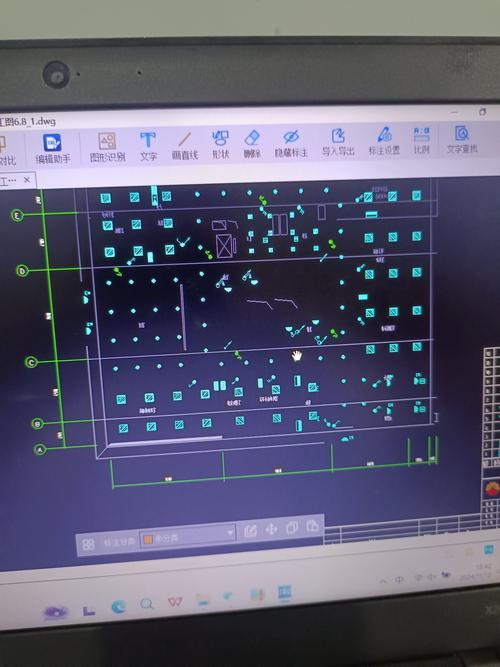Image resolution: width=500 pixels, height=667 pixels.
Task: Open 标注设置 annotation settings
Action: [384, 141]
